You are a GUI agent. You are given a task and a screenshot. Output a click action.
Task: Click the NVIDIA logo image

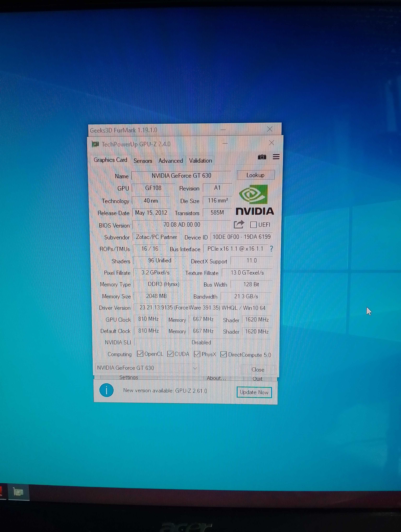click(x=255, y=200)
